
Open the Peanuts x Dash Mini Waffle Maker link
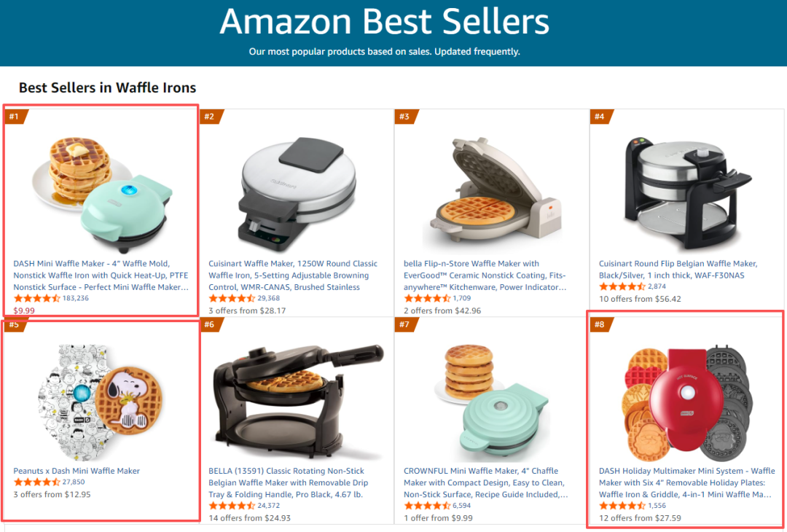[77, 471]
